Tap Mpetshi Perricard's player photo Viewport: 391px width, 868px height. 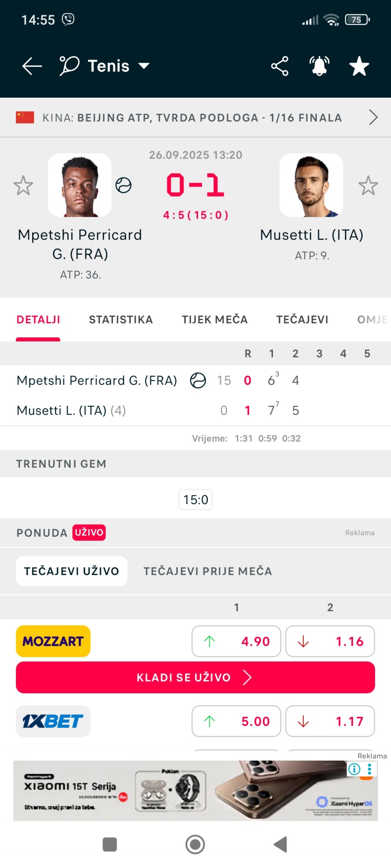click(80, 185)
